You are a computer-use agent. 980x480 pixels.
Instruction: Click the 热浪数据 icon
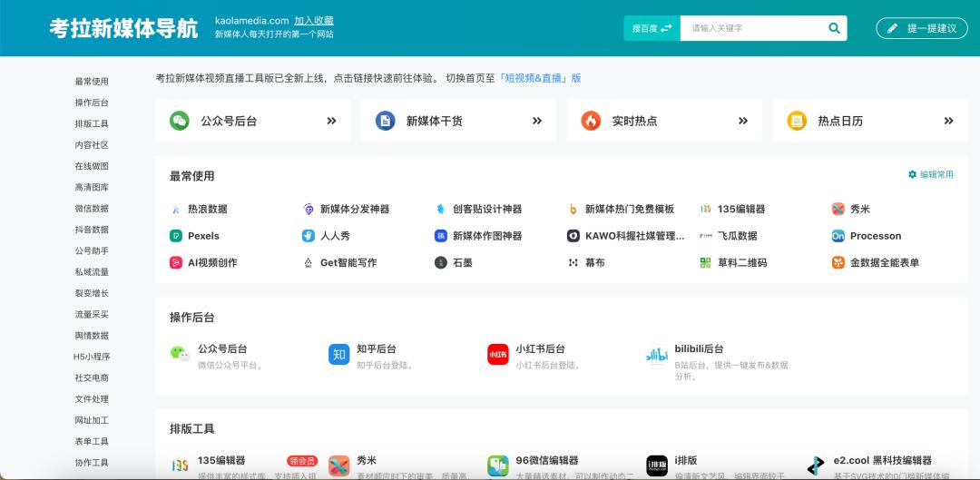[x=176, y=210]
